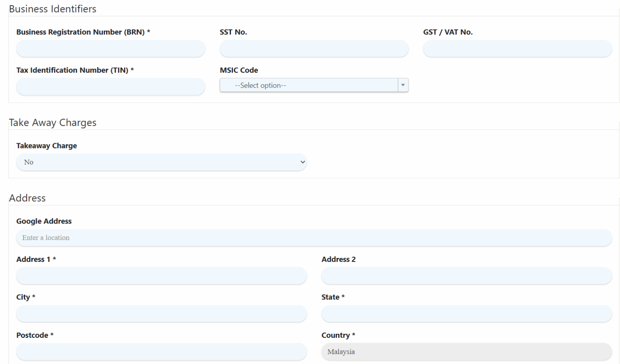Click the Business Identifiers section heading
620x364 pixels.
coord(53,9)
